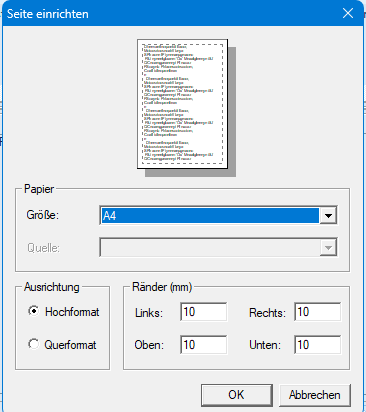This screenshot has width=366, height=412.
Task: Click the greyed-out Quelle label
Action: pyautogui.click(x=43, y=248)
